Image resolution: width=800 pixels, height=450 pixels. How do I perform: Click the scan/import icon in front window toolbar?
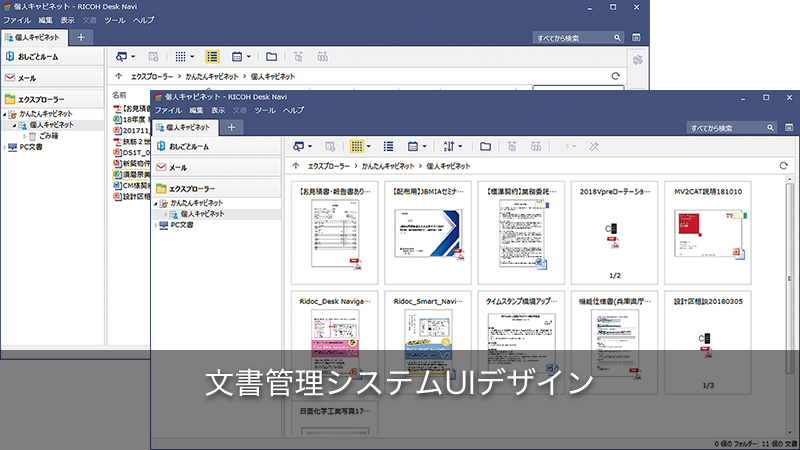coord(298,147)
